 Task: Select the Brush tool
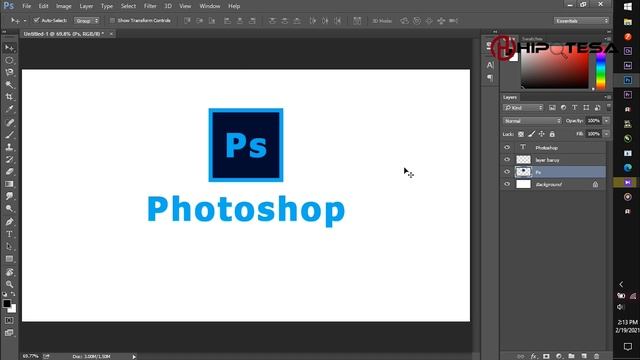click(x=9, y=135)
